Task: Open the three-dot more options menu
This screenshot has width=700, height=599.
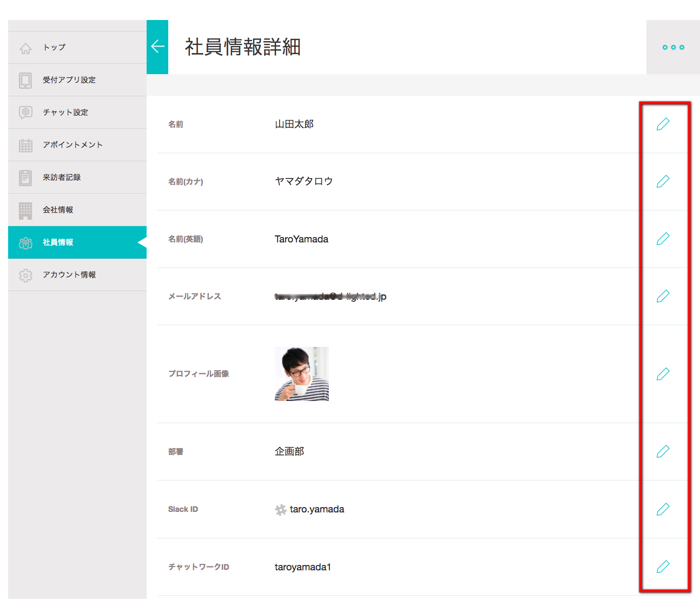Action: coord(673,47)
